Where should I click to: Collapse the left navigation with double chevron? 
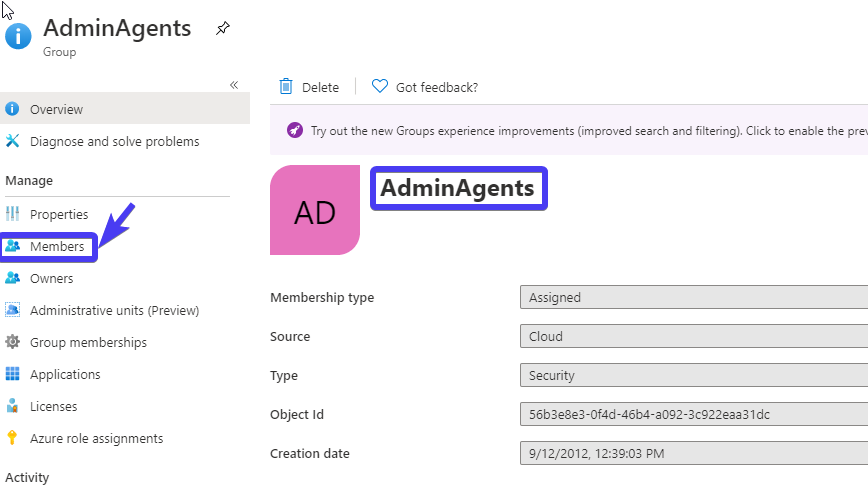234,85
